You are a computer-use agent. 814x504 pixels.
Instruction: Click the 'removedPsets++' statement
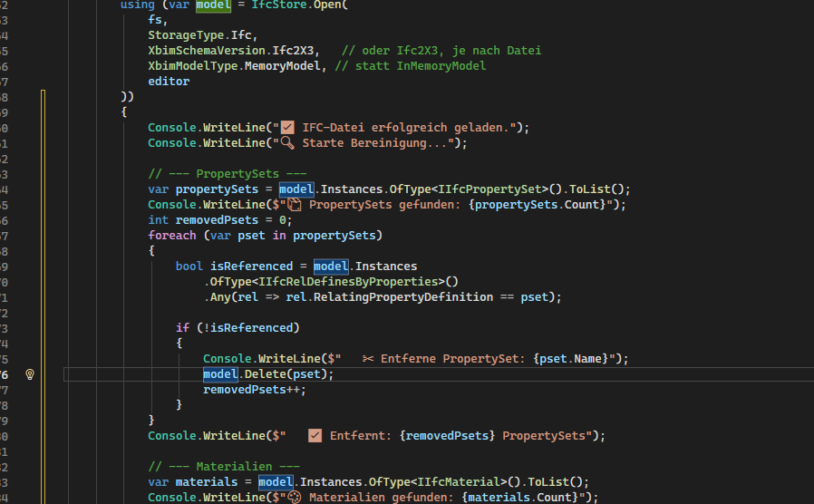254,390
